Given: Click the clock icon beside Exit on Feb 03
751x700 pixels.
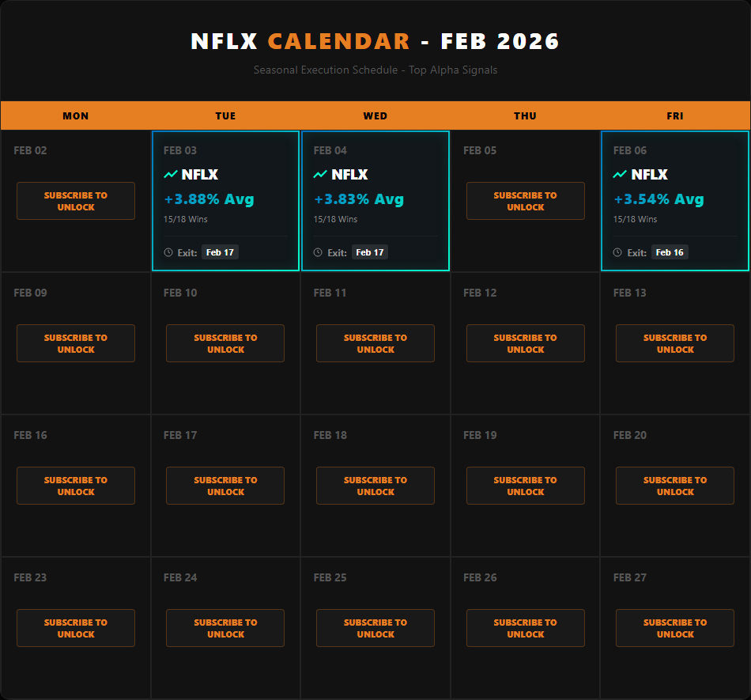Looking at the screenshot, I should pos(168,252).
